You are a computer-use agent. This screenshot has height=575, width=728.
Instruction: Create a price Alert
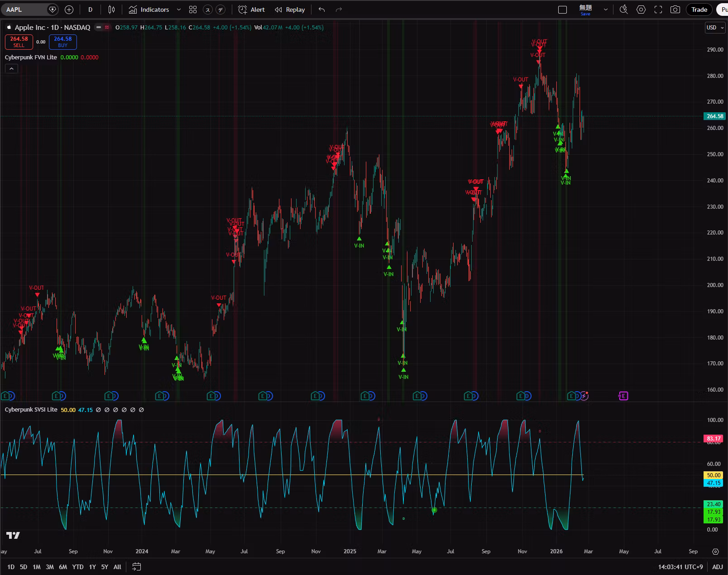click(252, 10)
